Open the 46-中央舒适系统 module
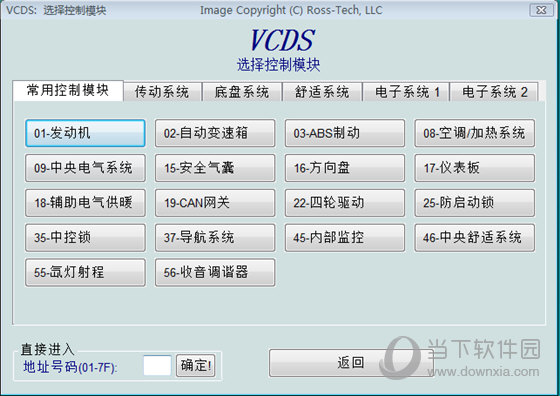This screenshot has width=560, height=396. tap(475, 237)
